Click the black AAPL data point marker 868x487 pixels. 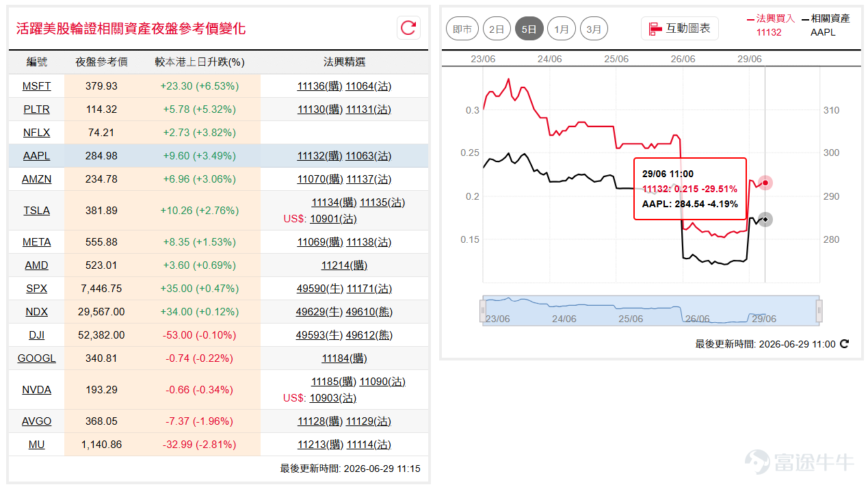(x=765, y=220)
